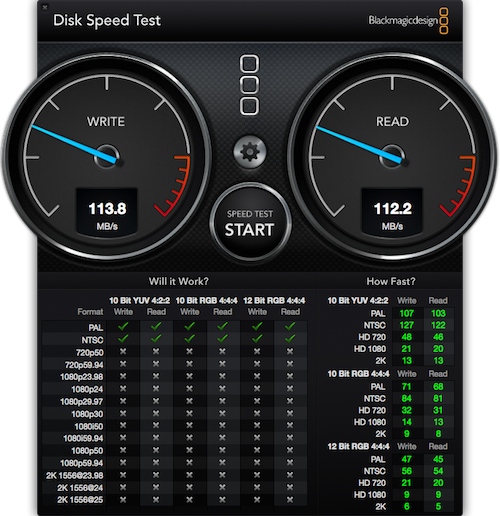Click NTSC 12 Bit RGB Write checkmark

(257, 339)
